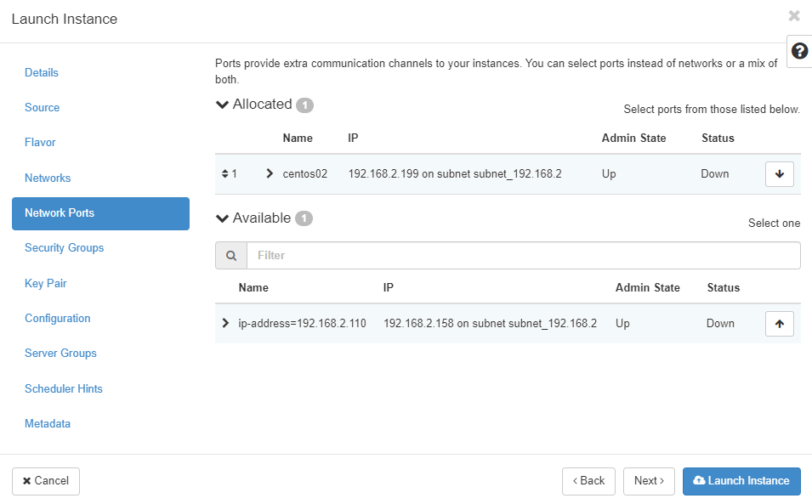Click the Filter text field
Image resolution: width=812 pixels, height=504 pixels.
click(523, 256)
